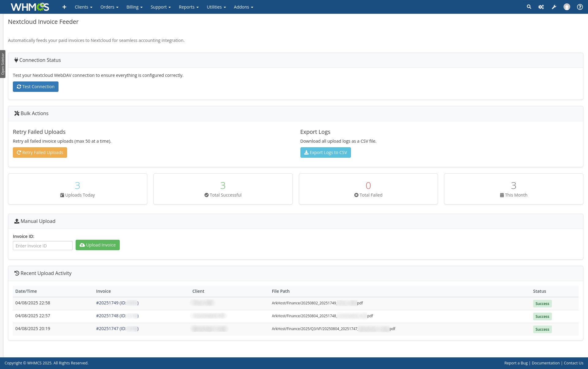Click the wrench setup icon
The width and height of the screenshot is (588, 369).
[554, 7]
